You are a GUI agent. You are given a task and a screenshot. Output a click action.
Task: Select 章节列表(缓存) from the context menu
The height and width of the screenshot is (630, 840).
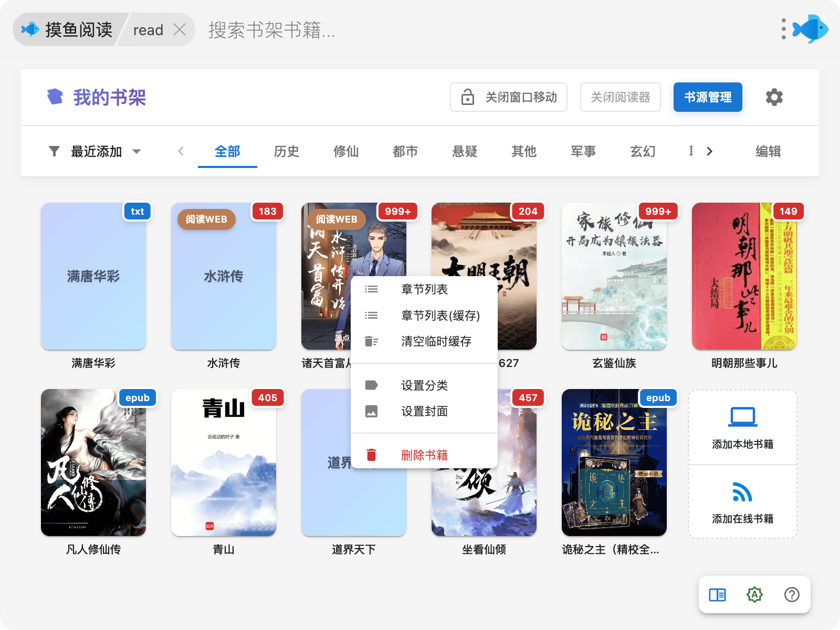(424, 316)
